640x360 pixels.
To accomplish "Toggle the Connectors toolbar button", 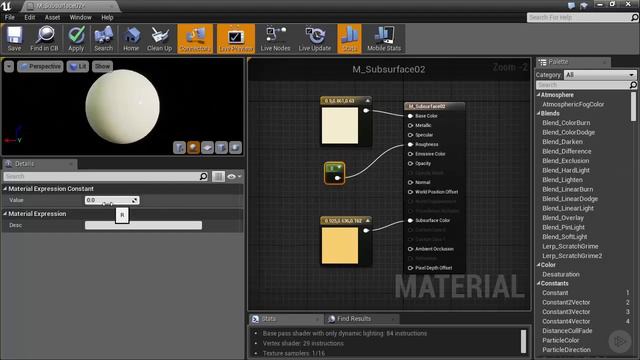I will [x=195, y=38].
